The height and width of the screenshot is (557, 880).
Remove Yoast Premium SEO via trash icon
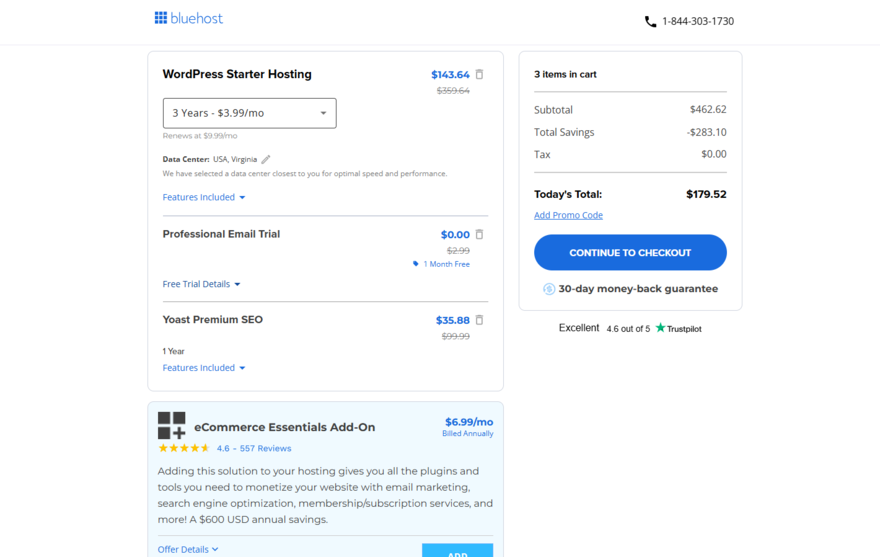[x=479, y=320]
